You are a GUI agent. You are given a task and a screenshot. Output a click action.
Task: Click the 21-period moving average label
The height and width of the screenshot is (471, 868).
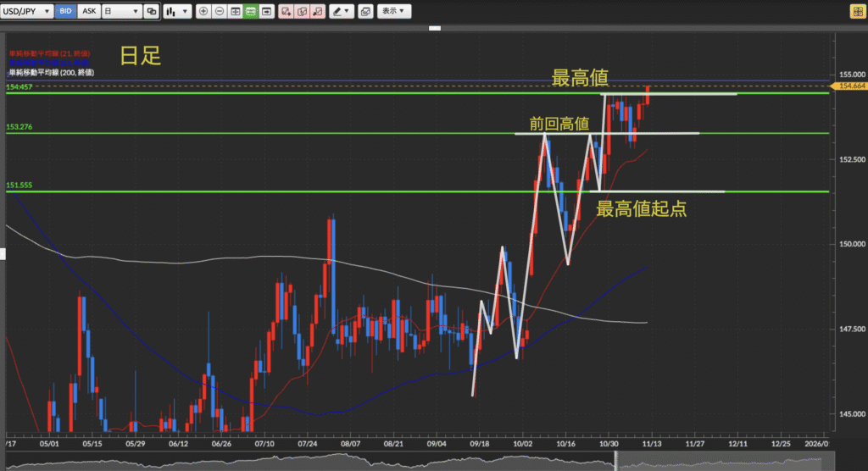[x=50, y=53]
